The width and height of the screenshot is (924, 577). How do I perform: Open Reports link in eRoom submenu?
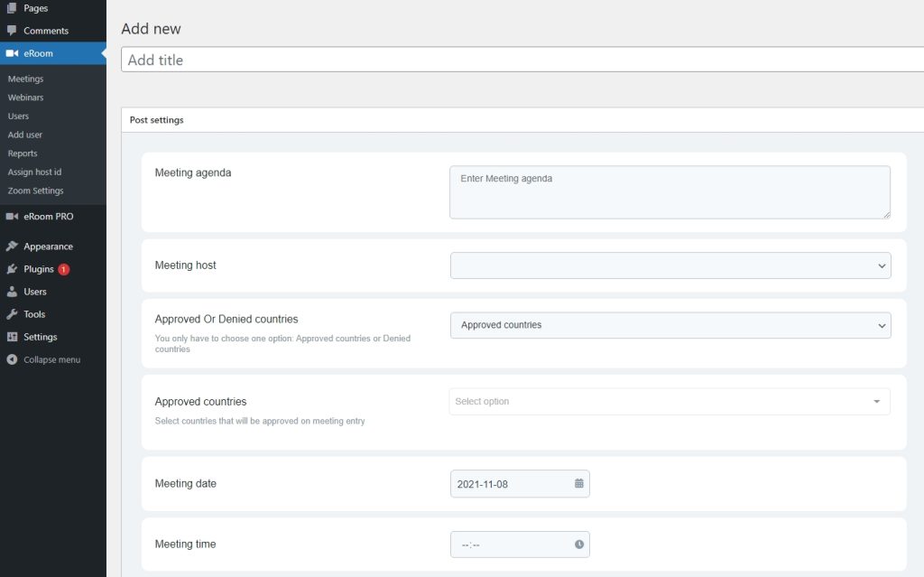23,154
